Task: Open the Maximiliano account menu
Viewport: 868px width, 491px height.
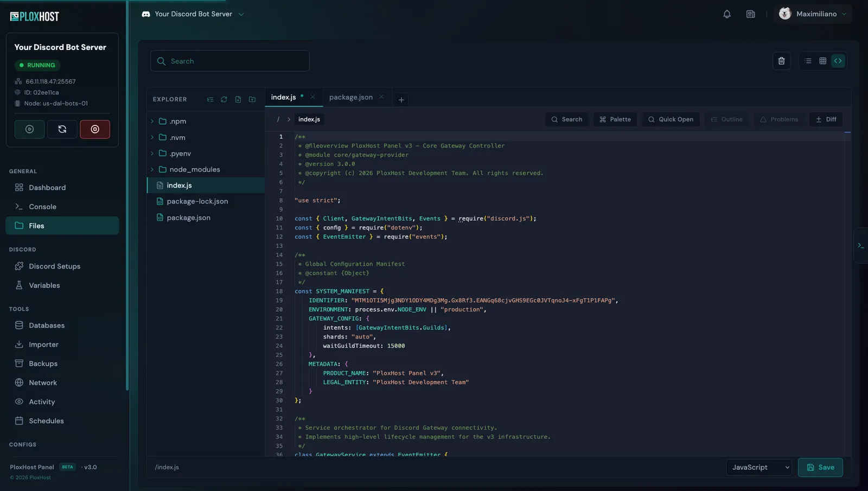Action: click(812, 14)
